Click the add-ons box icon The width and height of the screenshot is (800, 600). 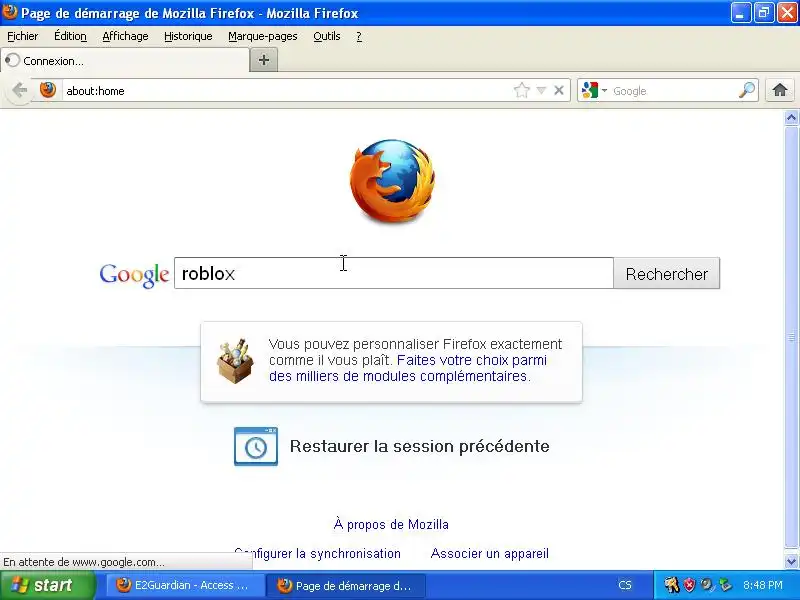pos(235,361)
